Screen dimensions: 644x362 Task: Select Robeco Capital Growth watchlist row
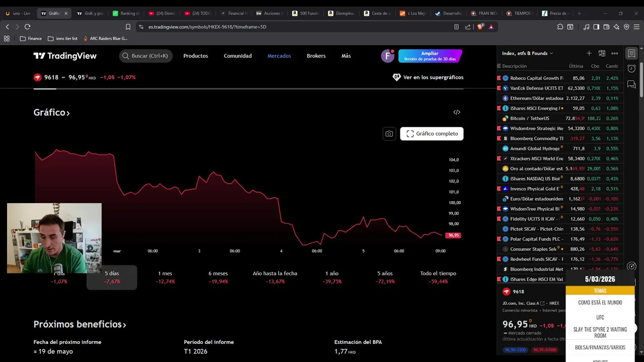point(559,78)
